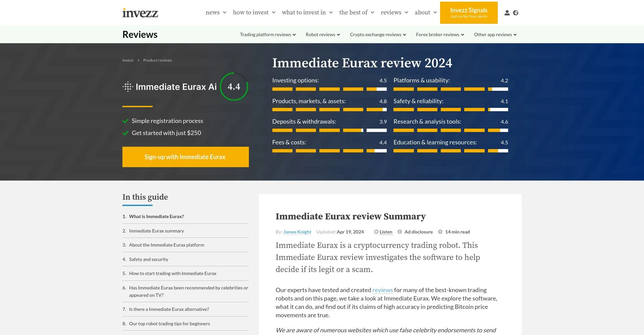Screen dimensions: 644x335
Task: Open Other app reviews dropdown
Action: pos(495,35)
